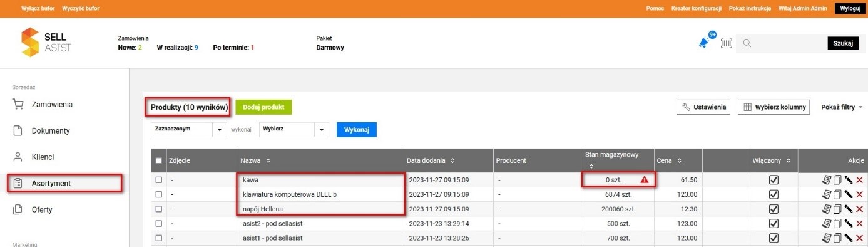Open the Zaznaczonym dropdown
The width and height of the screenshot is (868, 247).
point(188,129)
